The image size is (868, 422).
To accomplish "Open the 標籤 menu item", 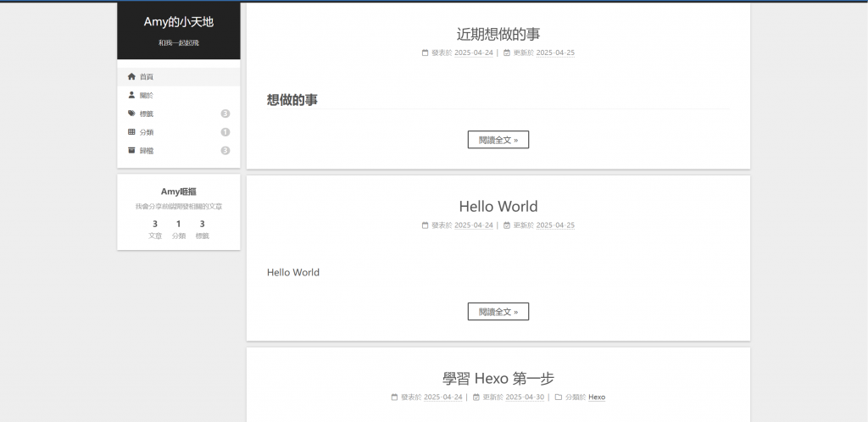I will click(x=179, y=114).
